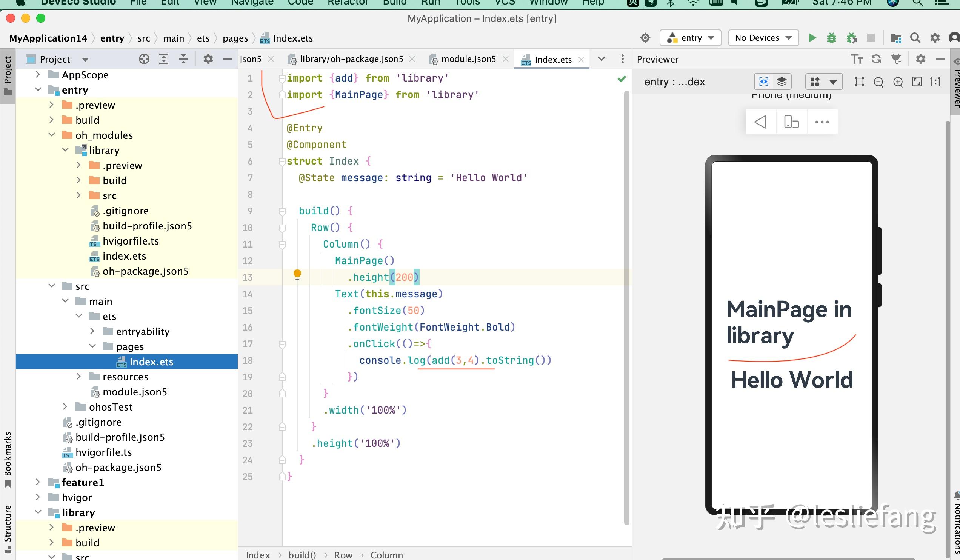
Task: Open Project Structure icon in main toolbar
Action: 895,38
